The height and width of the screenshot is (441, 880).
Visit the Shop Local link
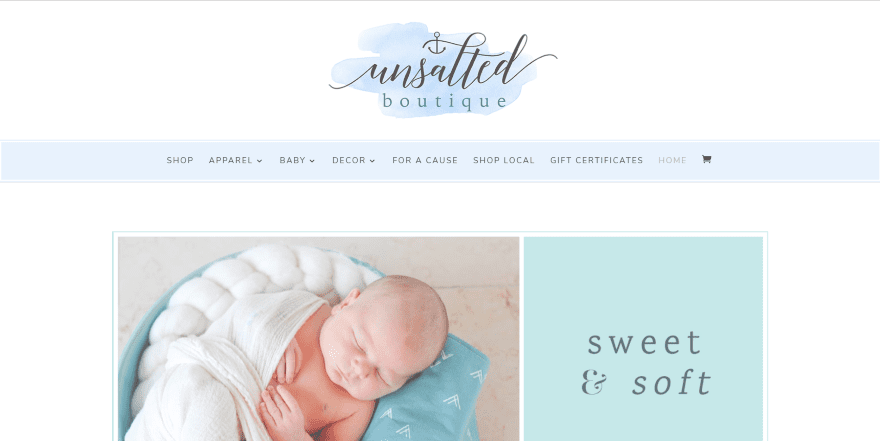click(x=503, y=160)
